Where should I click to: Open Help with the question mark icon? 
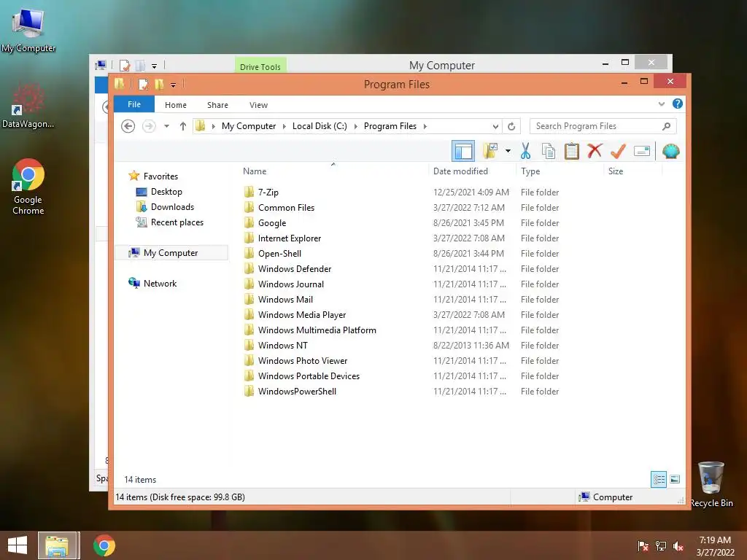click(678, 104)
